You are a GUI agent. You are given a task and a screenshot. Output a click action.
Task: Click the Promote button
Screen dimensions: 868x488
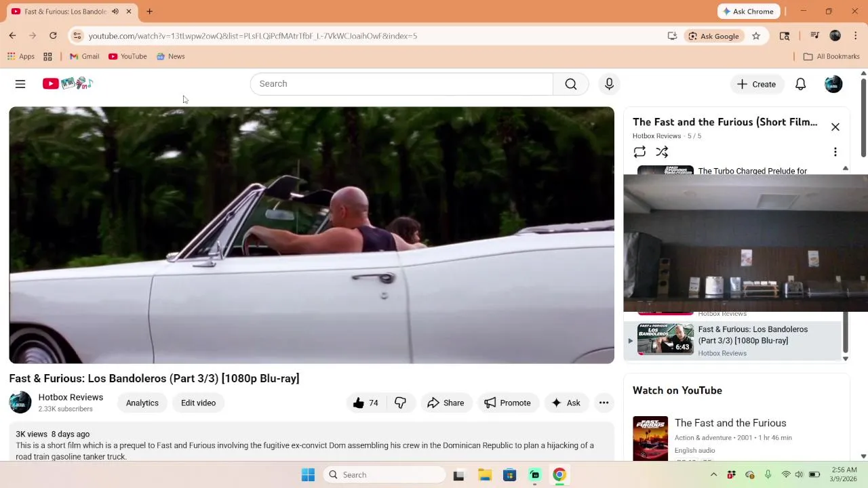[507, 403]
